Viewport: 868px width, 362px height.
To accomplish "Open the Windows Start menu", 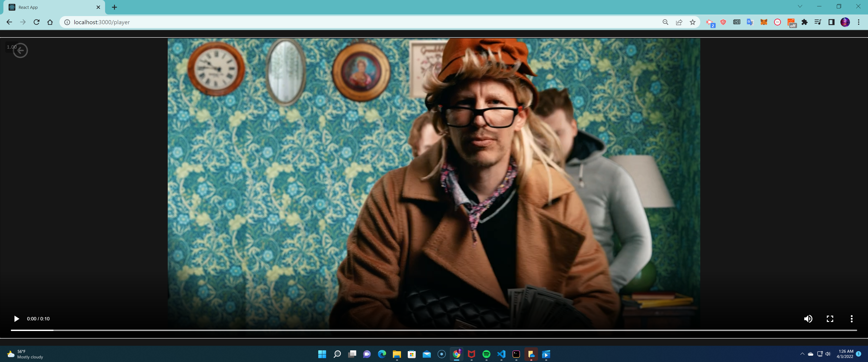I will click(322, 354).
